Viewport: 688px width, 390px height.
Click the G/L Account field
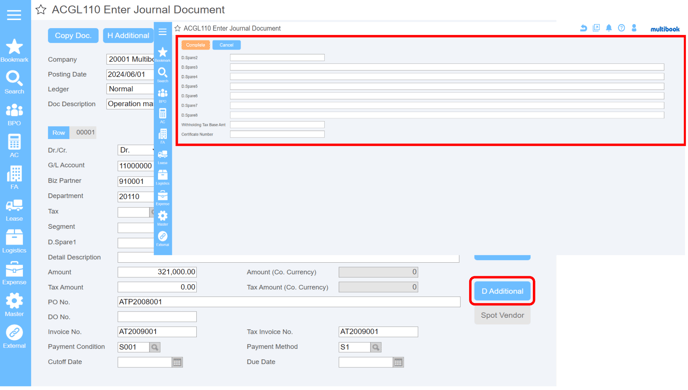tap(136, 166)
